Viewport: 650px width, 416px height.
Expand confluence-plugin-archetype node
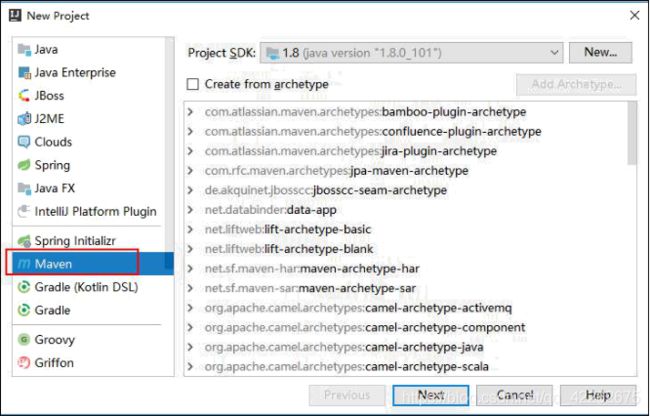(x=190, y=131)
